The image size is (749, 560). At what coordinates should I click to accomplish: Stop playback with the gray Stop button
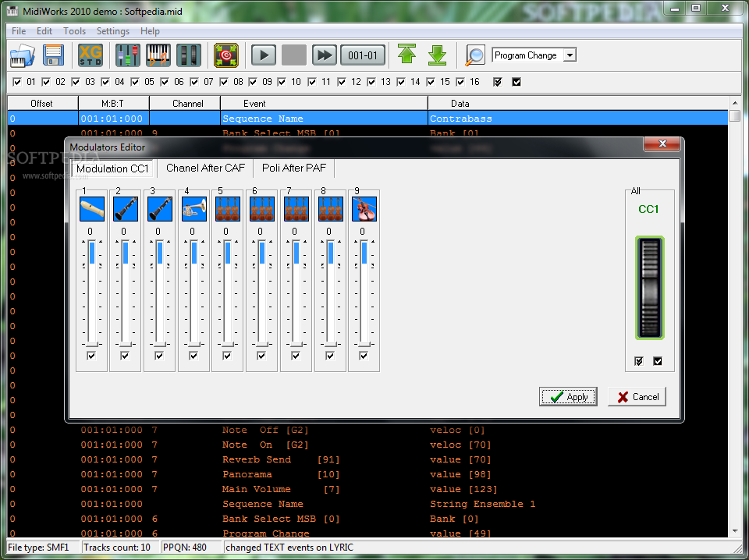294,55
